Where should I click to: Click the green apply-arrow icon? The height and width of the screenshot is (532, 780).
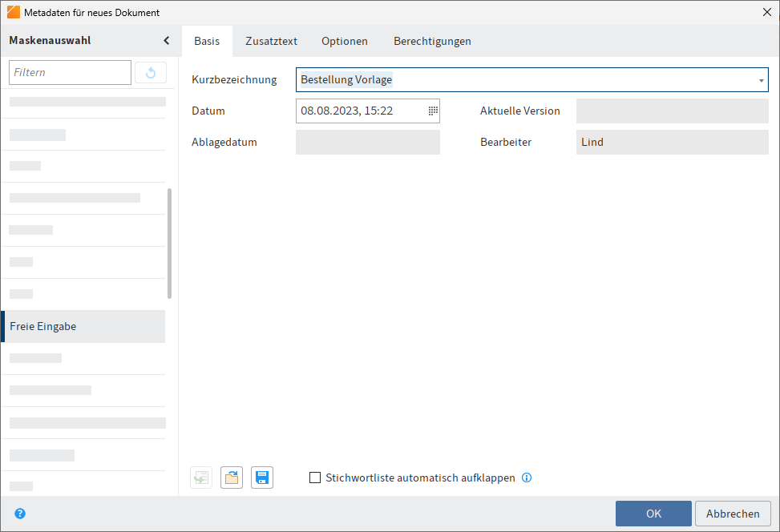coord(200,477)
